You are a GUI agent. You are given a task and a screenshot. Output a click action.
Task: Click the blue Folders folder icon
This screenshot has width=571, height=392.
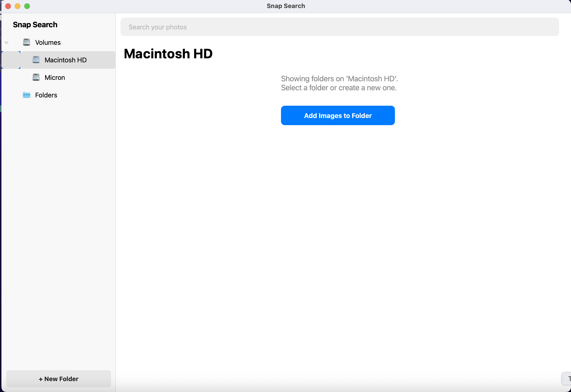[x=27, y=95]
